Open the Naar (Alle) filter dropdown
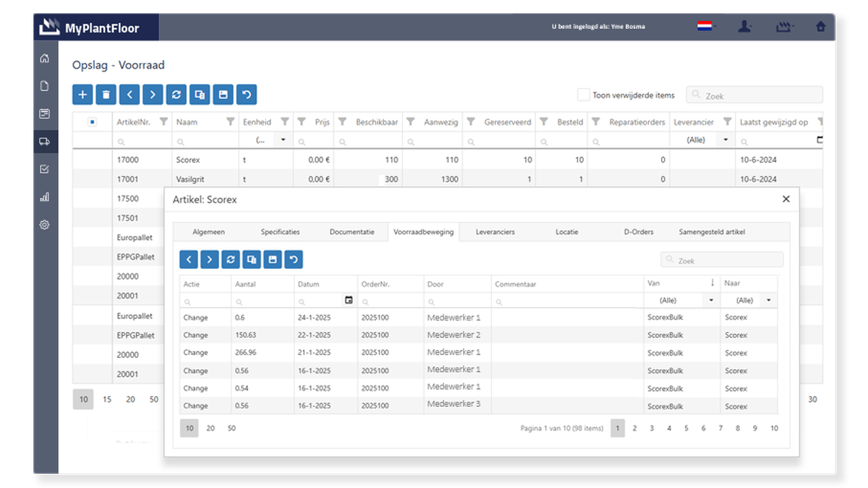Viewport: 868px width, 488px height. pos(768,300)
